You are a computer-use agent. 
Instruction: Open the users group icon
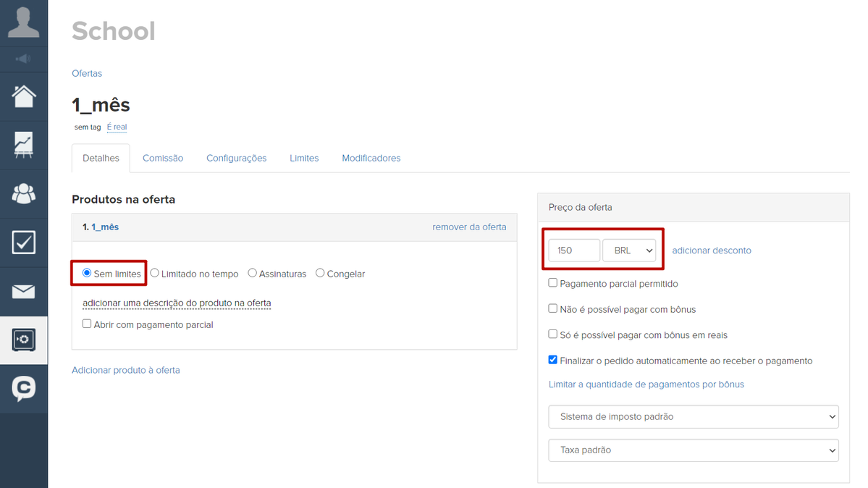pos(23,193)
